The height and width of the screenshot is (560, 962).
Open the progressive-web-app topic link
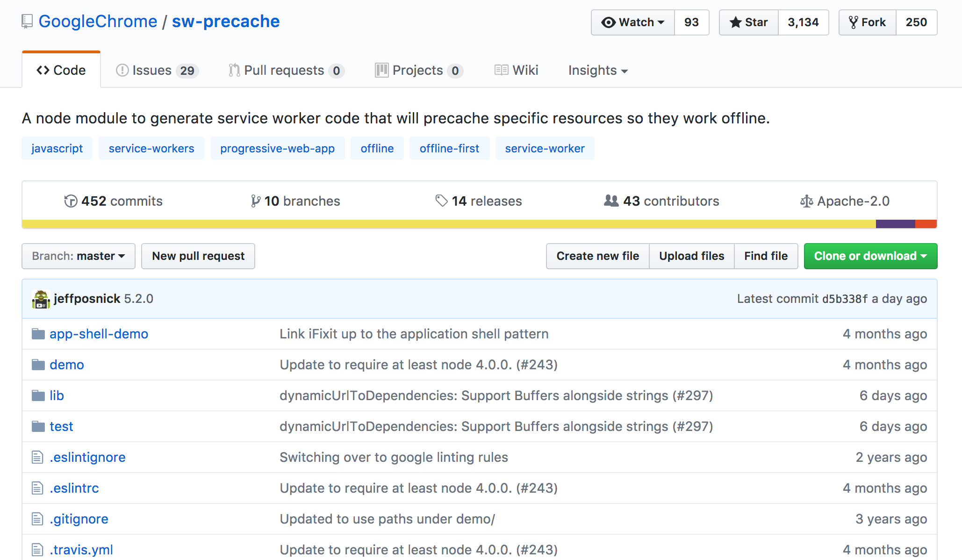277,149
